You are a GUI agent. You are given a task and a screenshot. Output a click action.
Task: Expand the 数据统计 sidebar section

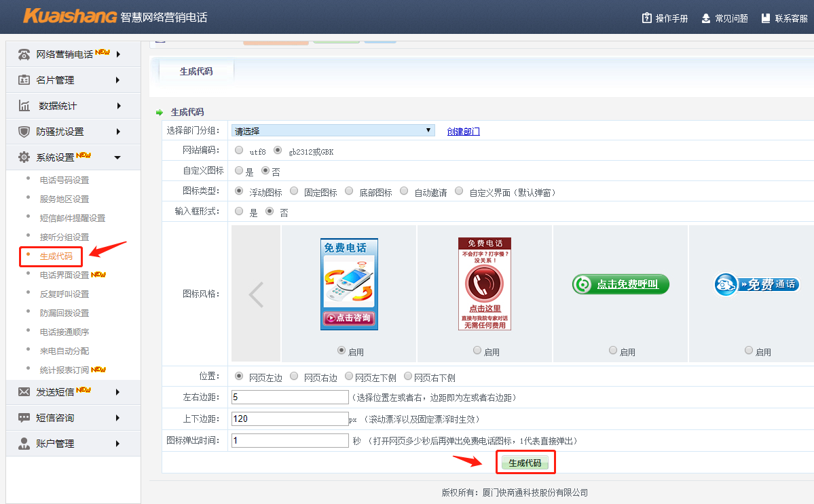68,106
